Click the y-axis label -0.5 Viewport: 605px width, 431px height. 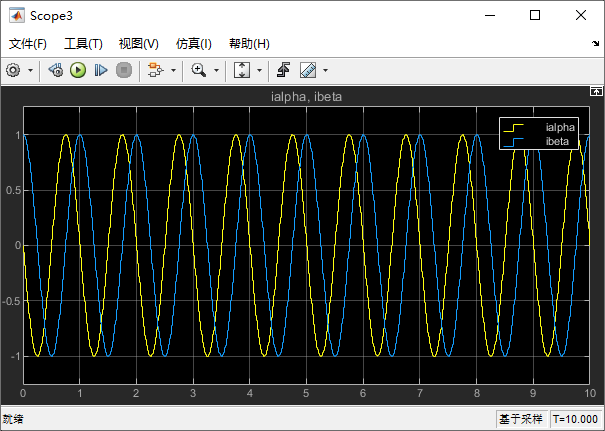[11, 301]
